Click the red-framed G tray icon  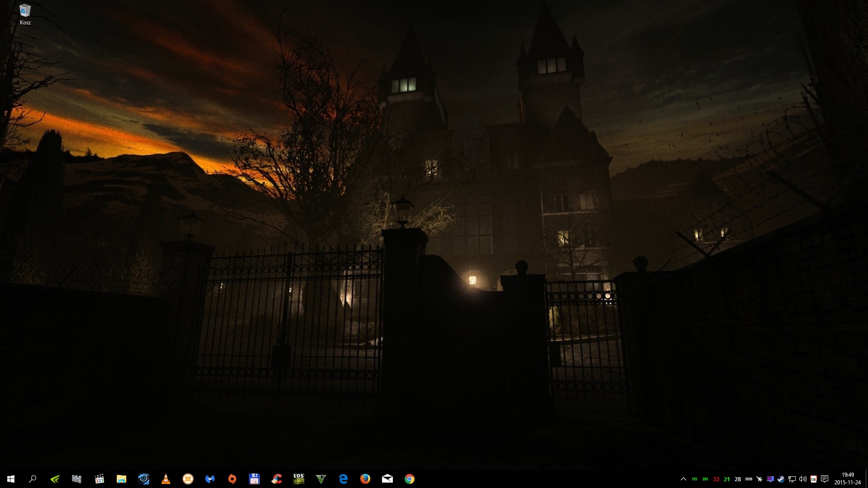pyautogui.click(x=814, y=479)
